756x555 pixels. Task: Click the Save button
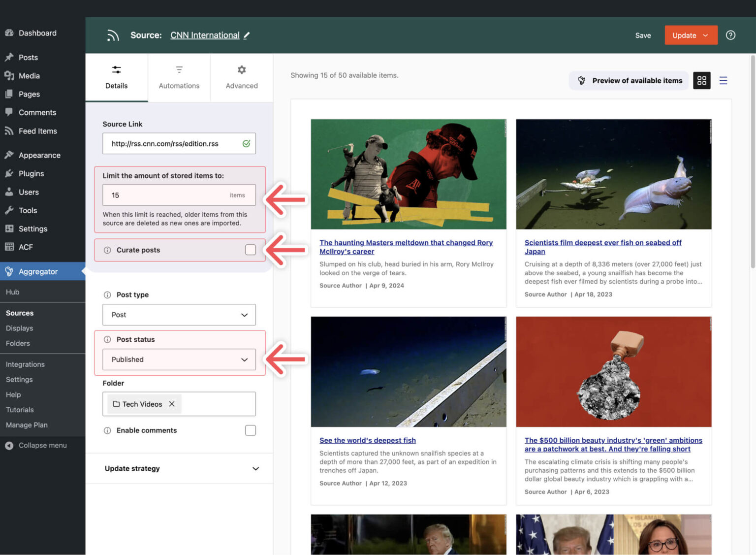point(643,35)
